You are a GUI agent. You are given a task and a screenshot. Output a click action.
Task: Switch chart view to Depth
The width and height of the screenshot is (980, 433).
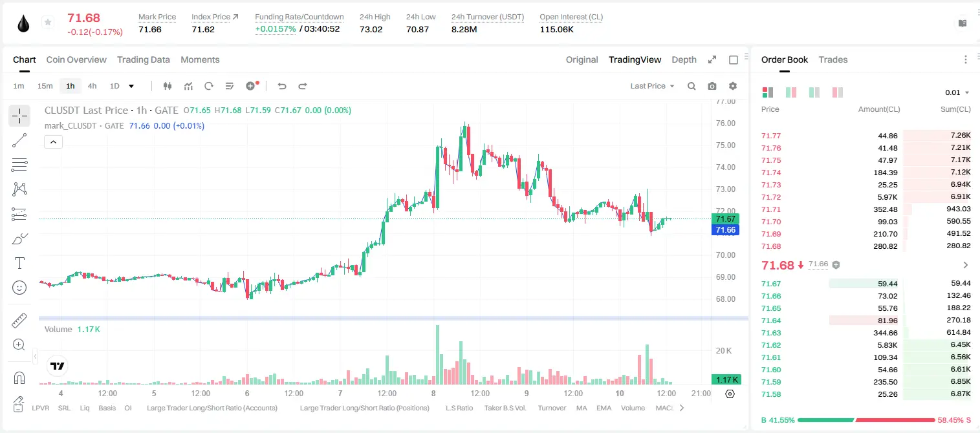pos(684,59)
